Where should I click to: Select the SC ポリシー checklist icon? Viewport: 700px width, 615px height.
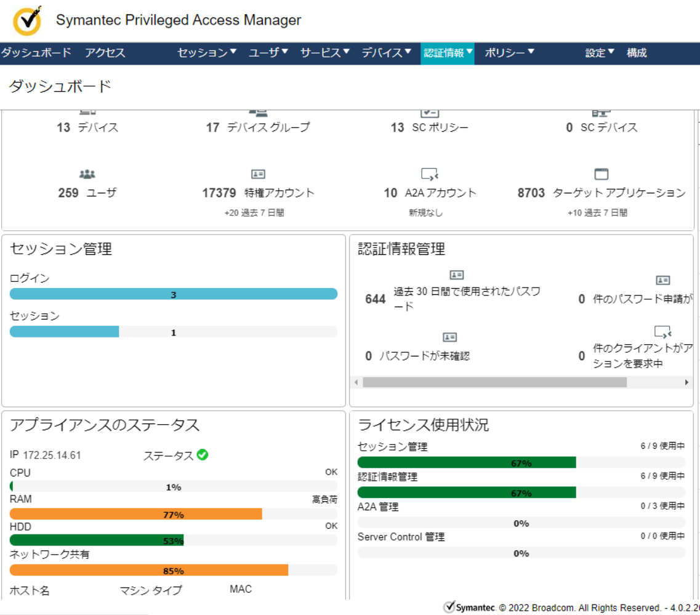point(428,111)
